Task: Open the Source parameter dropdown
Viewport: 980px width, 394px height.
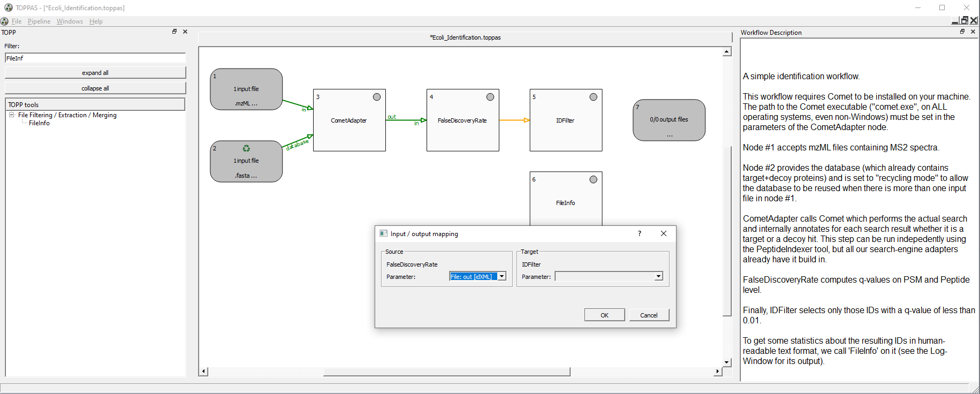Action: click(x=502, y=277)
